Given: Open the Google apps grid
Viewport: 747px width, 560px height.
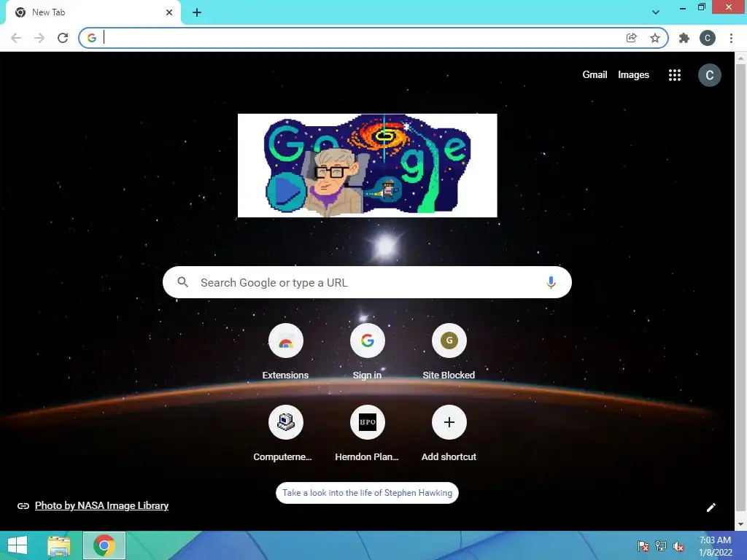Looking at the screenshot, I should [x=675, y=75].
